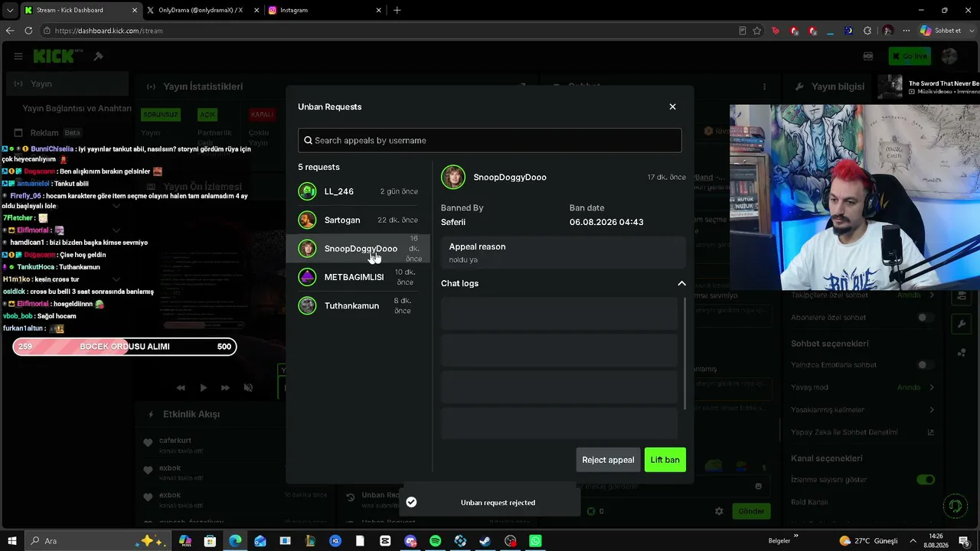The width and height of the screenshot is (980, 551).
Task: Open Steam from the taskbar
Action: click(485, 541)
